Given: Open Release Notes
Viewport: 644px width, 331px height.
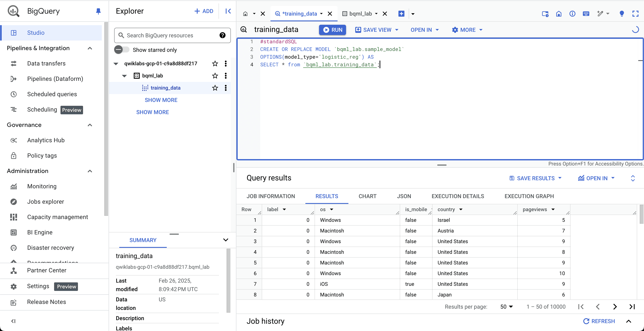Looking at the screenshot, I should click(46, 302).
